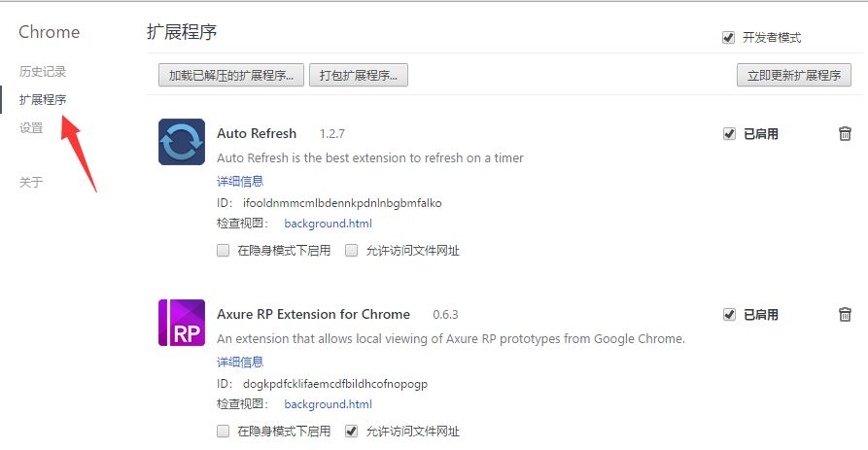This screenshot has height=450, width=868.
Task: Click the Axure RP extension description text
Action: (x=451, y=339)
